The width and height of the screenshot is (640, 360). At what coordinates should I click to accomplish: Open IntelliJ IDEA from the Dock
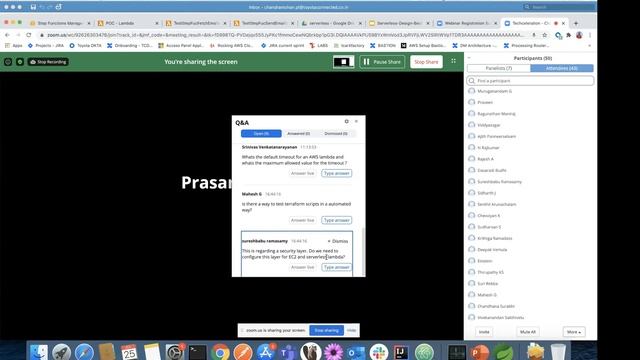[401, 352]
